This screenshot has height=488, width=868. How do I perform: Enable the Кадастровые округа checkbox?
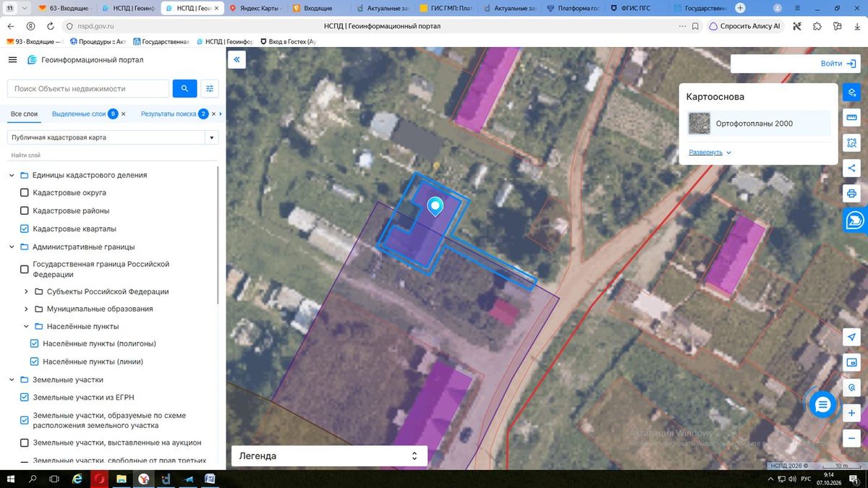coord(25,193)
